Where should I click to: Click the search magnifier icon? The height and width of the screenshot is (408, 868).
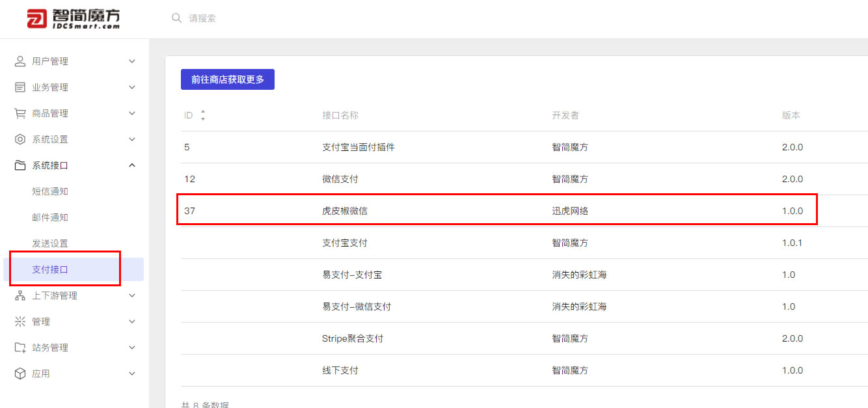(x=176, y=18)
